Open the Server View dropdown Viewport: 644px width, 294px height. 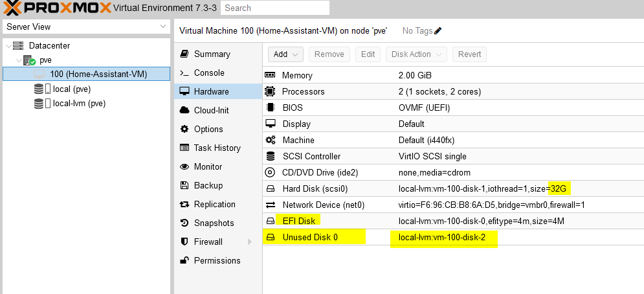(x=86, y=27)
